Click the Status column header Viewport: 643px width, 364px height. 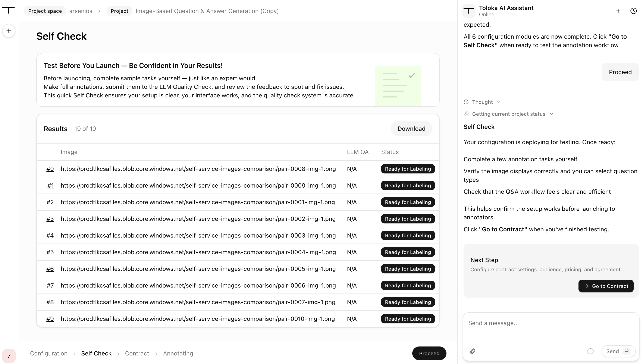pyautogui.click(x=390, y=152)
